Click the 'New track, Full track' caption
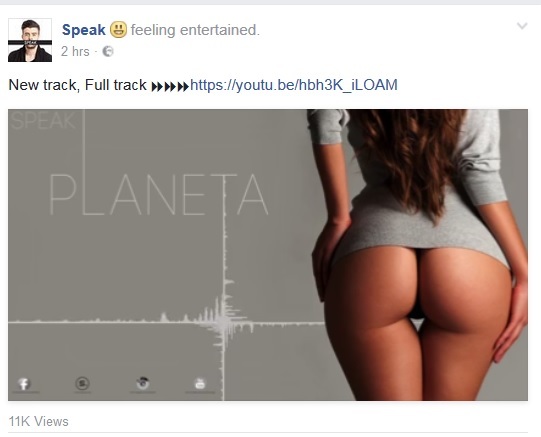541x437 pixels. [x=77, y=85]
